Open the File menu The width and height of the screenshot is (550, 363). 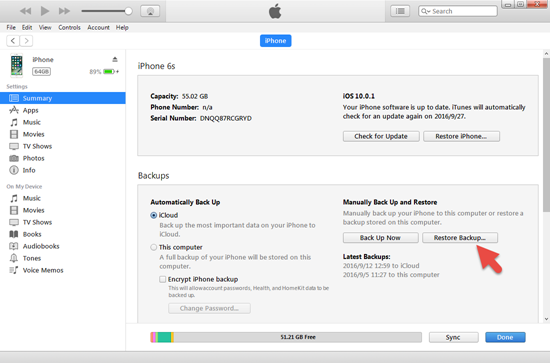pos(11,27)
